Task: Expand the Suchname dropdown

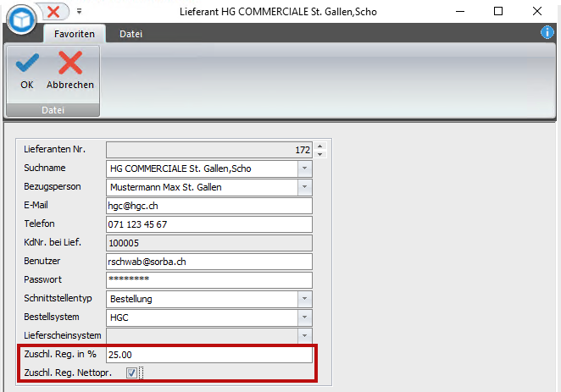Action: tap(304, 168)
